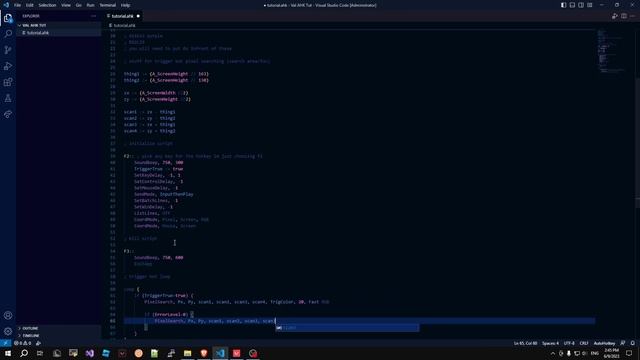This screenshot has width=640, height=360.
Task: Open notifications bell in status bar
Action: coord(633,343)
